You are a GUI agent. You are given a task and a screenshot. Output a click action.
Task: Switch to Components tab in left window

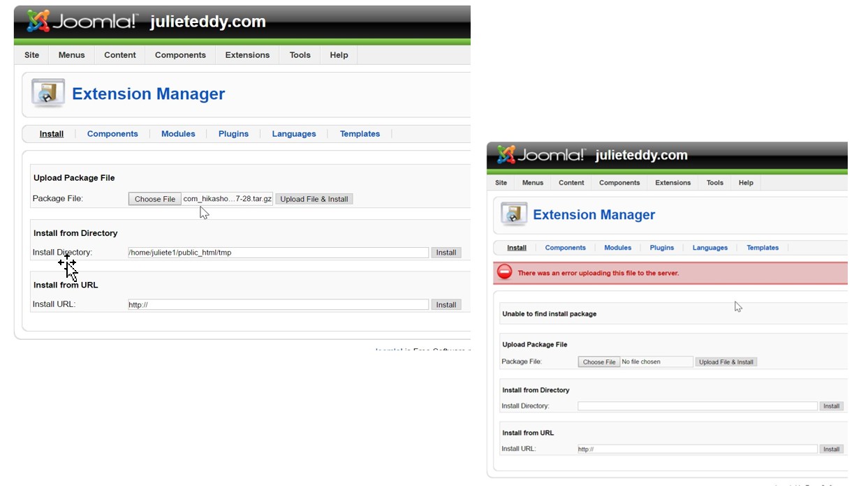112,134
